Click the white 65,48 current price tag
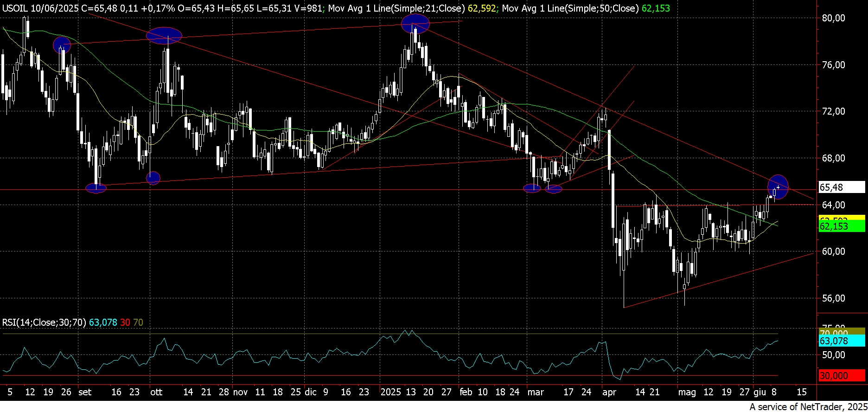Viewport: 868px width, 412px height. pyautogui.click(x=842, y=187)
